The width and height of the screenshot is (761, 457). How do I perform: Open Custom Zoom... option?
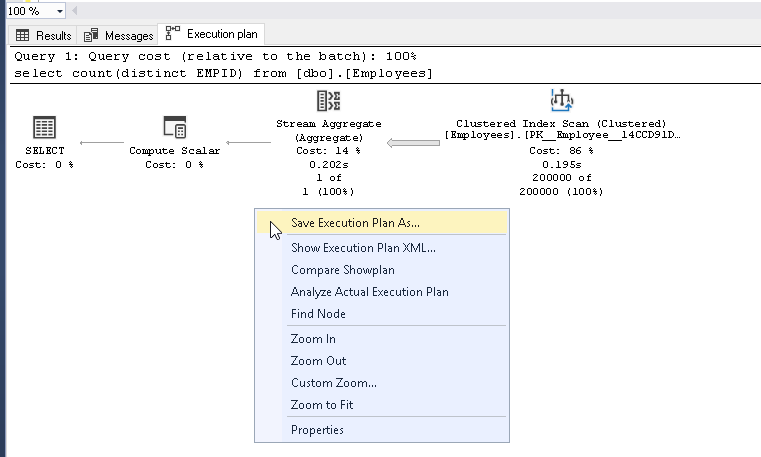(333, 383)
